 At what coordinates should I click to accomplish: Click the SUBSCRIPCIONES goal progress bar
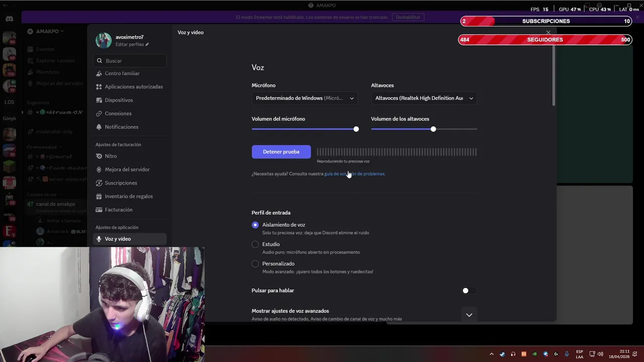click(x=546, y=21)
